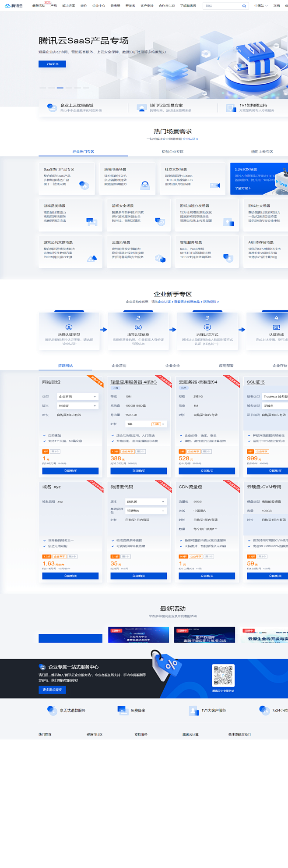Click the smart service scenario icon
Viewport: 288px width, 868px height.
pyautogui.click(x=228, y=258)
